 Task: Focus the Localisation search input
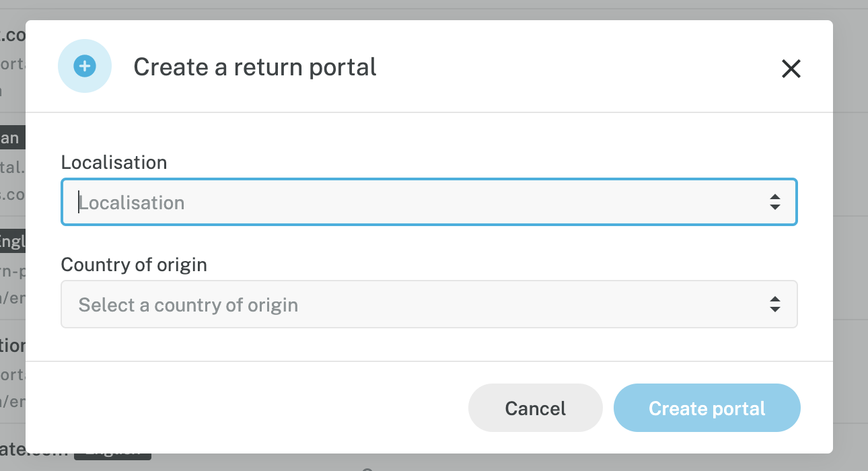[404, 203]
